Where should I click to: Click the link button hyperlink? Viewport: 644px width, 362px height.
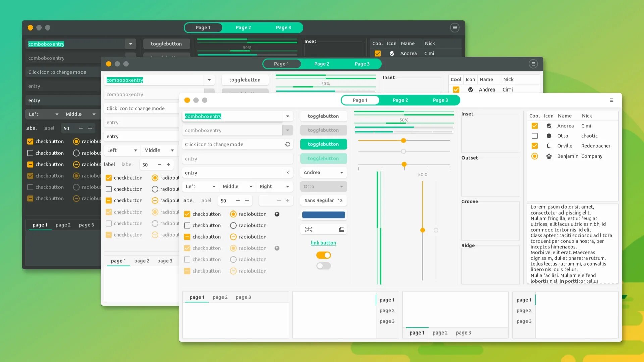323,243
